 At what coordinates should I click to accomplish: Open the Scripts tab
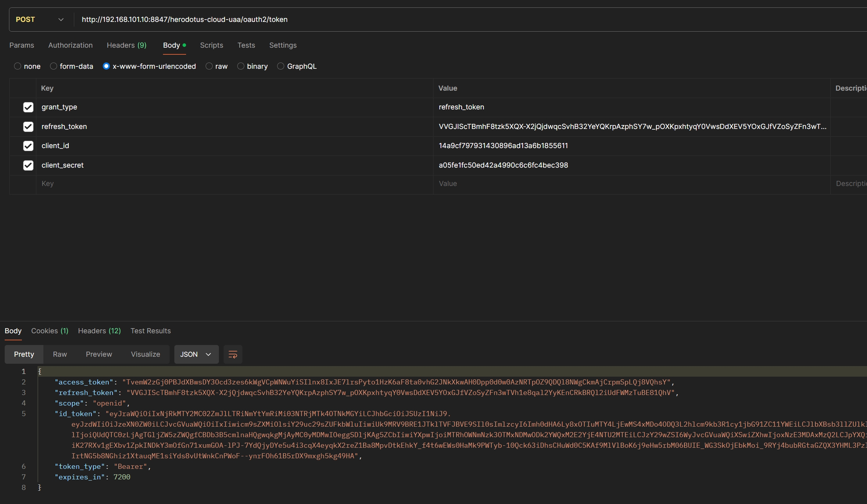click(211, 45)
